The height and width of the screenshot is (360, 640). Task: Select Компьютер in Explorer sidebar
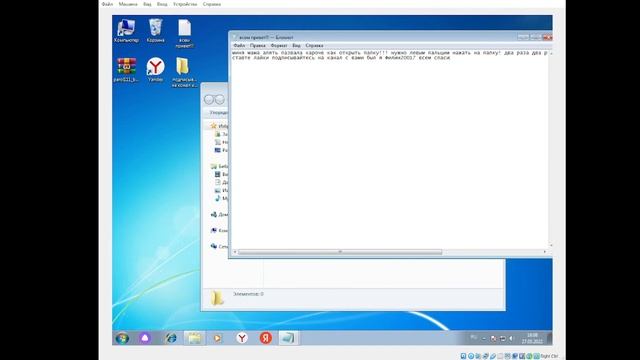click(220, 231)
